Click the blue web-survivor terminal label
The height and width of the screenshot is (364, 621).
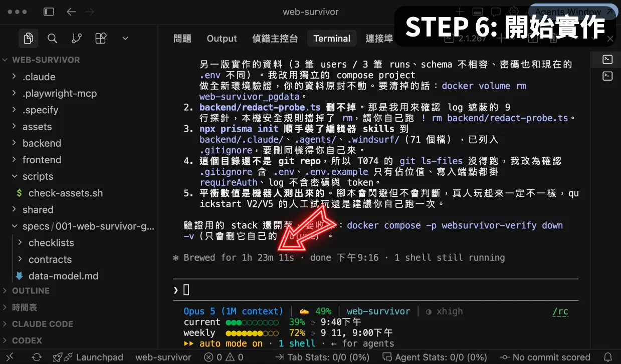tap(378, 311)
